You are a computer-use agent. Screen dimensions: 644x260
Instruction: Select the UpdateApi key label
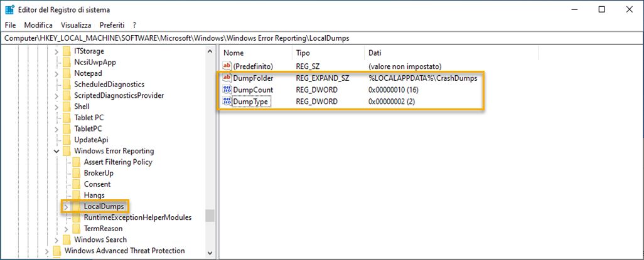[91, 140]
